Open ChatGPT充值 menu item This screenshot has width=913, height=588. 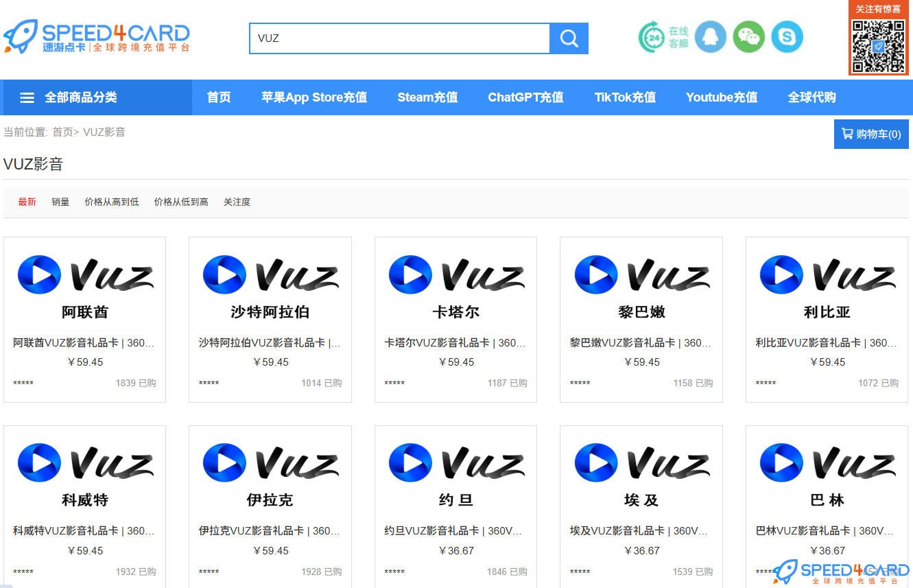point(525,97)
